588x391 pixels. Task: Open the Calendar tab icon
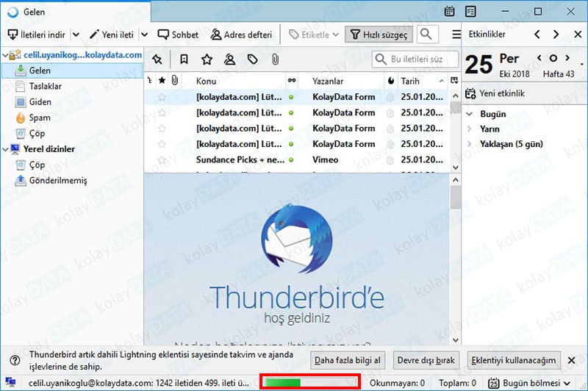(x=449, y=12)
